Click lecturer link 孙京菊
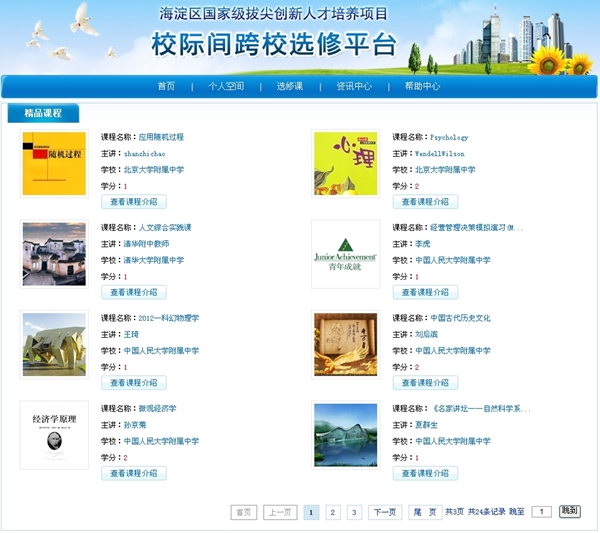This screenshot has height=533, width=600. point(135,425)
